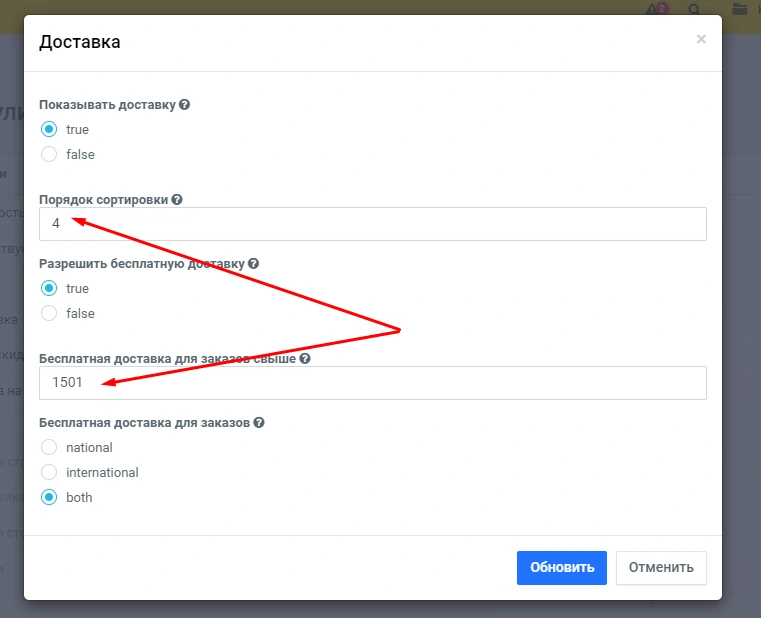This screenshot has height=618, width=761.
Task: Click help icon beside Порядок сортировки
Action: (x=177, y=200)
